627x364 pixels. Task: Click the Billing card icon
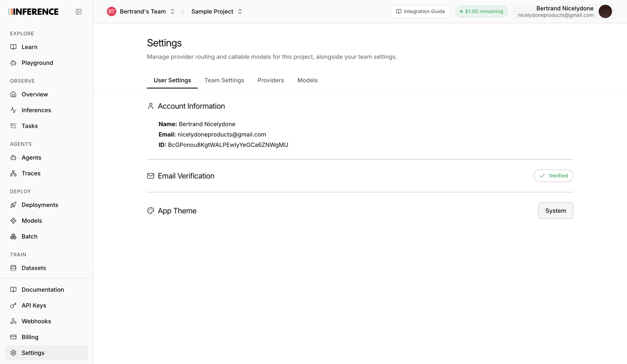tap(13, 337)
